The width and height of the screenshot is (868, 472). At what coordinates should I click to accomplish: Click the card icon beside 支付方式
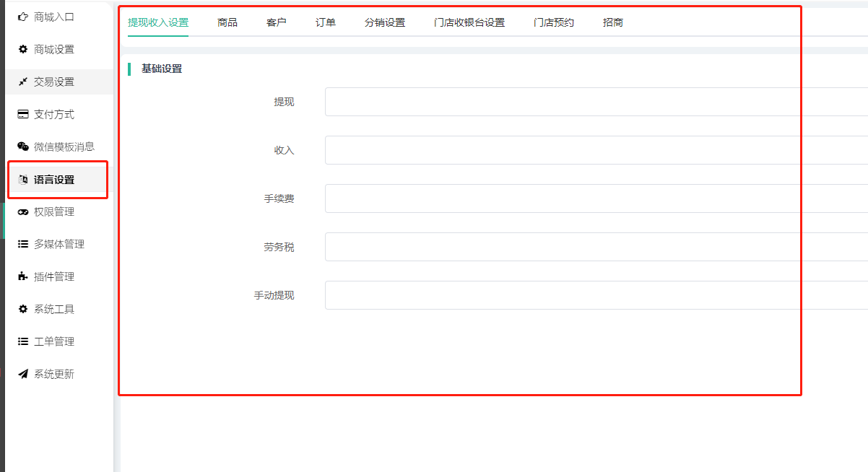23,114
